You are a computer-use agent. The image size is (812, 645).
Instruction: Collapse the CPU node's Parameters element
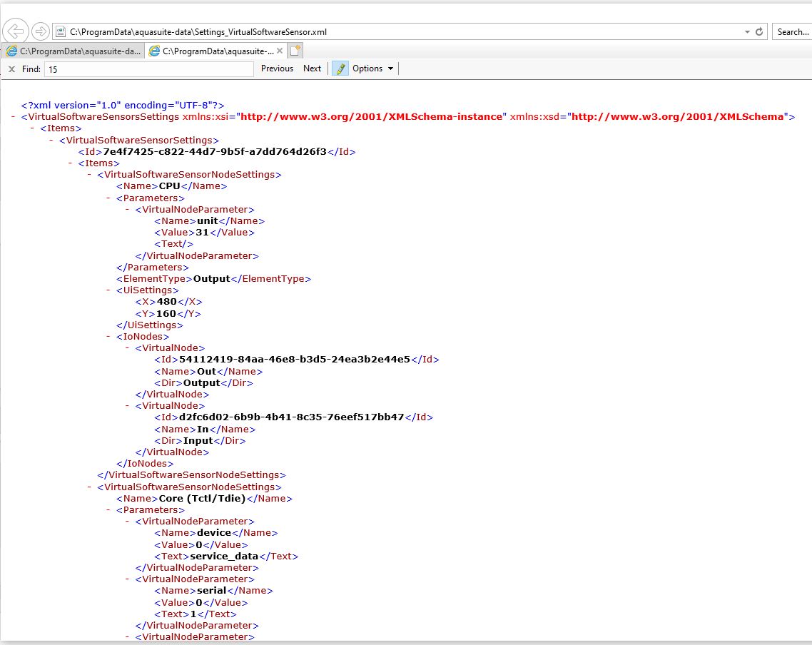click(x=109, y=198)
